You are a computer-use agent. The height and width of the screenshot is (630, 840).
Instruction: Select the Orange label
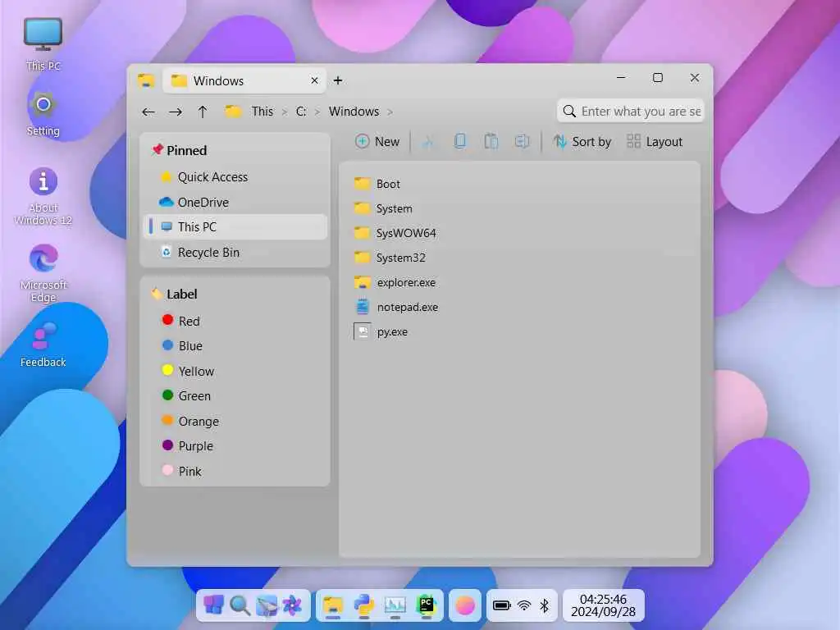[235, 421]
